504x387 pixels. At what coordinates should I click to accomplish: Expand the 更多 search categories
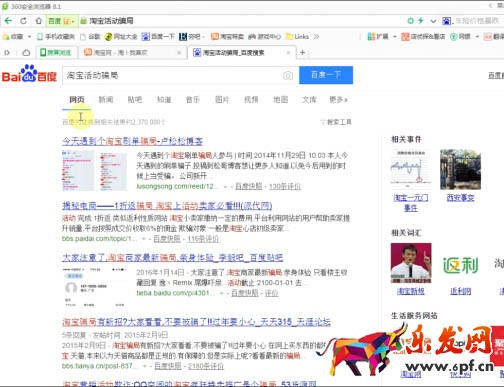pyautogui.click(x=339, y=100)
